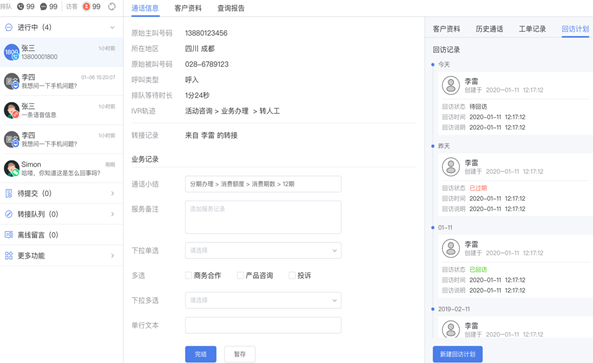Switch to 查询报告 tab
The image size is (593, 363).
coord(231,8)
